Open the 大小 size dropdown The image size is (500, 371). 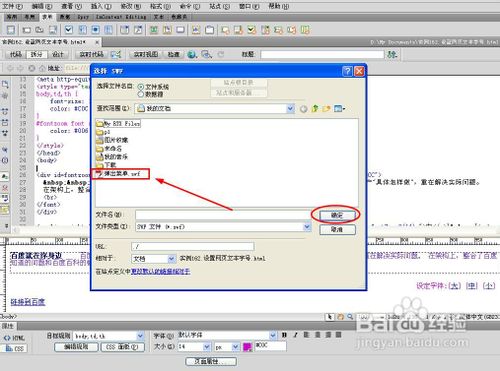tap(207, 347)
